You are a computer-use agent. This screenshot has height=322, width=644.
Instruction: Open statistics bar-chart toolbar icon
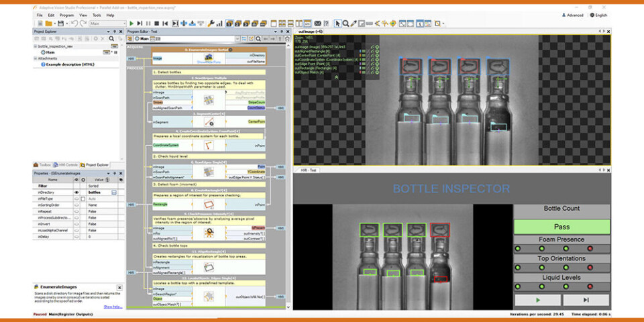tap(219, 23)
